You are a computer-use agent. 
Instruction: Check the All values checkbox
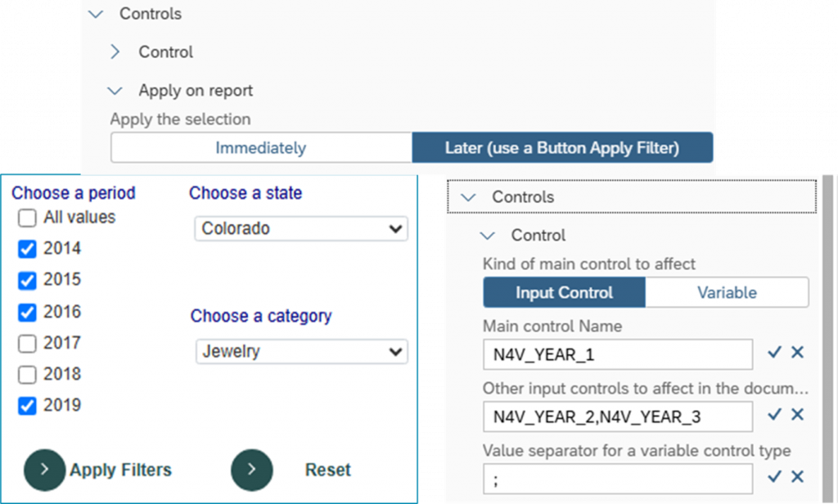(28, 218)
